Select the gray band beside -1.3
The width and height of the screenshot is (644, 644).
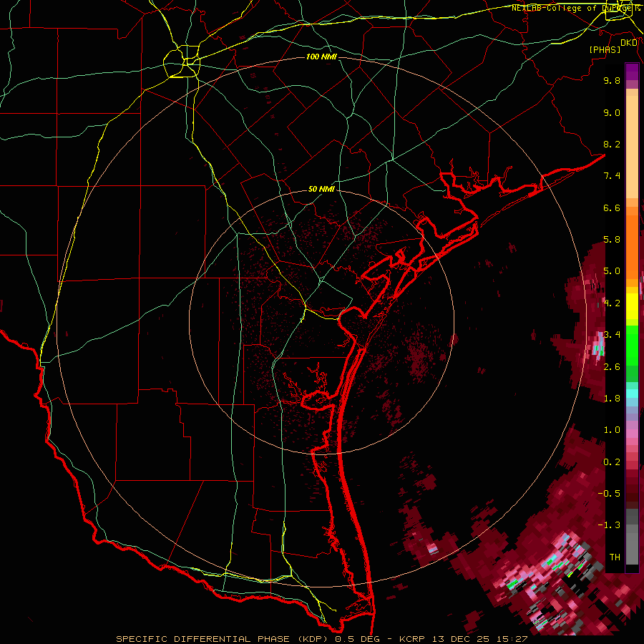coord(632,528)
